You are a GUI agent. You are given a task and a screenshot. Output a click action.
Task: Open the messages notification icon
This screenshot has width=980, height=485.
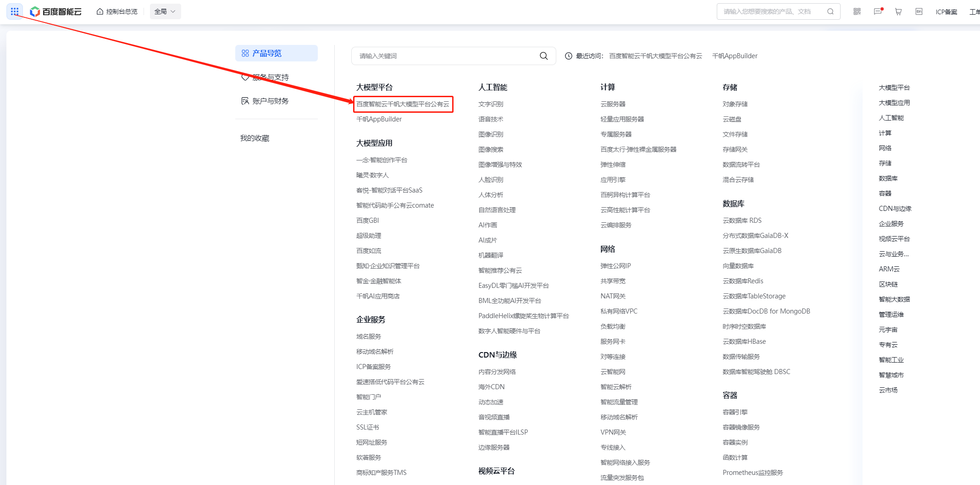878,11
